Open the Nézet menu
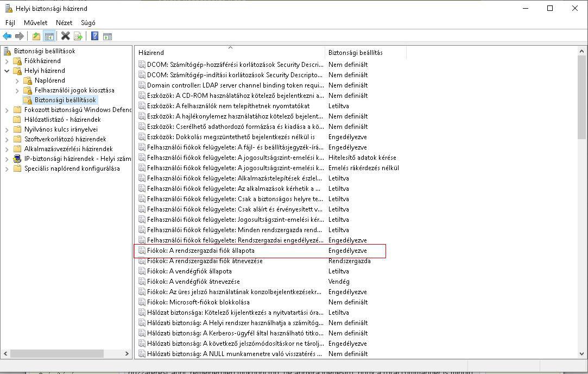 [x=64, y=22]
